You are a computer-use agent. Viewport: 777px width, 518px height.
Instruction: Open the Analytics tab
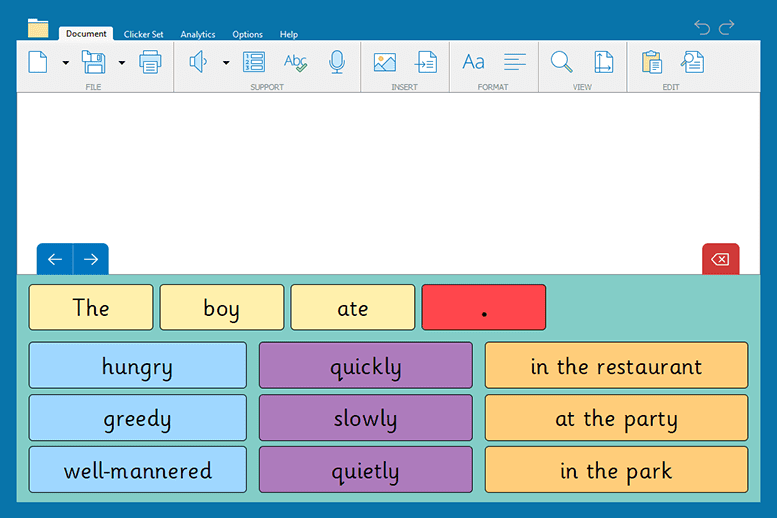[x=198, y=34]
